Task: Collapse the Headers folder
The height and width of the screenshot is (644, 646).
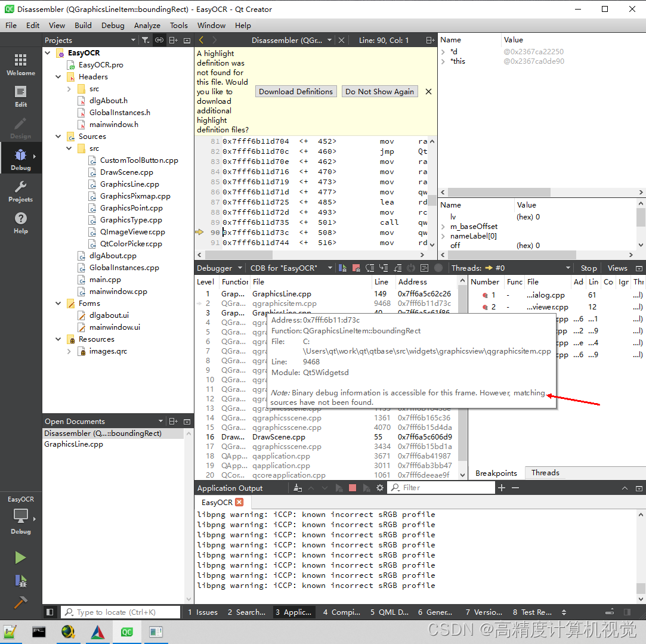Action: coord(58,76)
